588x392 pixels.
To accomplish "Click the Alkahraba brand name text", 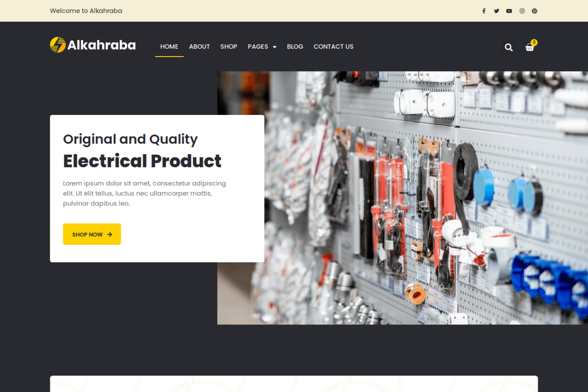I will coord(101,45).
